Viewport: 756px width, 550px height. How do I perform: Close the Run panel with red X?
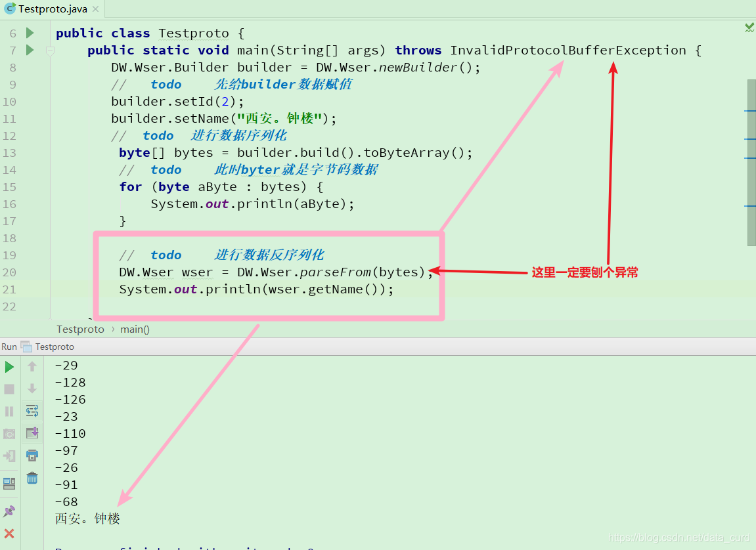pyautogui.click(x=9, y=534)
